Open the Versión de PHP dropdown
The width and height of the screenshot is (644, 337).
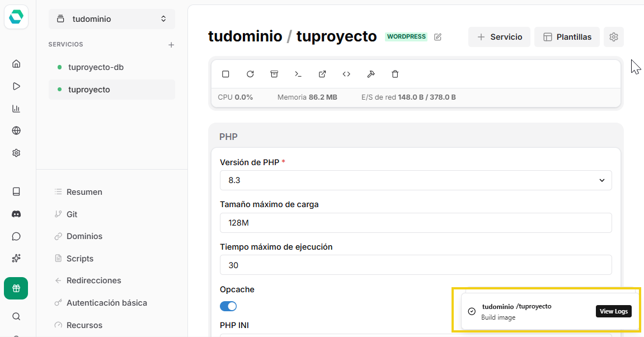[x=415, y=180]
